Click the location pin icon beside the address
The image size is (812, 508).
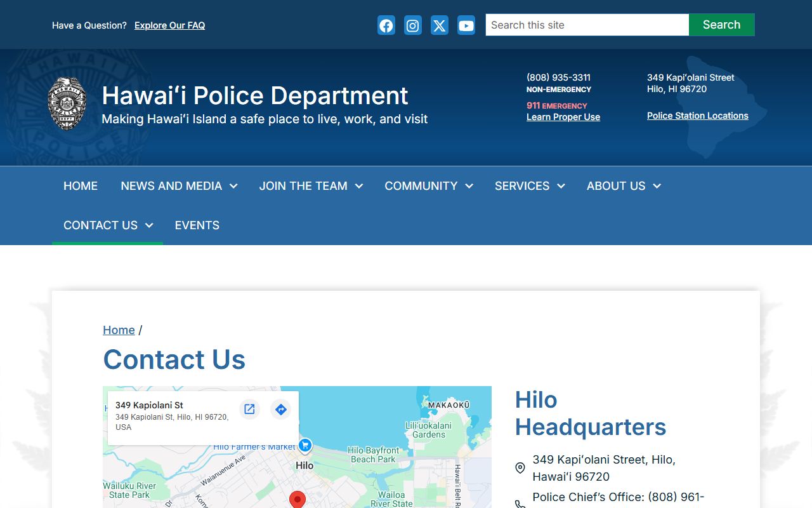pos(520,468)
